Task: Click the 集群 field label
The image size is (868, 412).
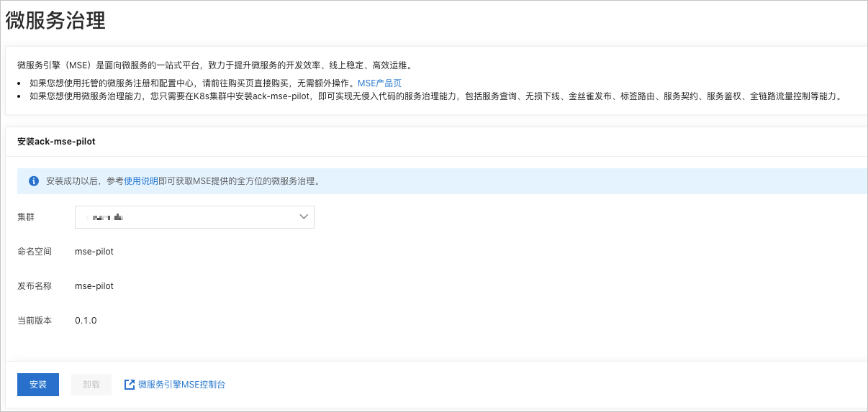Action: 26,216
